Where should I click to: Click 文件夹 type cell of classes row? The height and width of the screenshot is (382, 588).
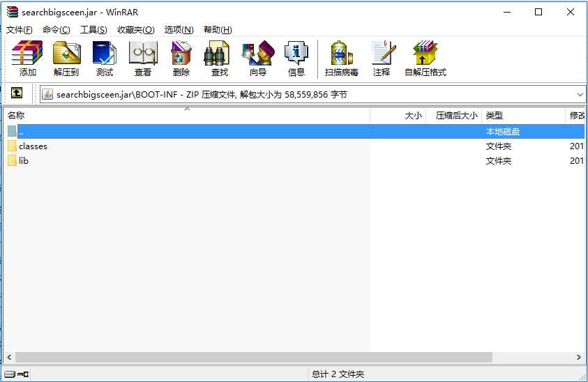[499, 146]
